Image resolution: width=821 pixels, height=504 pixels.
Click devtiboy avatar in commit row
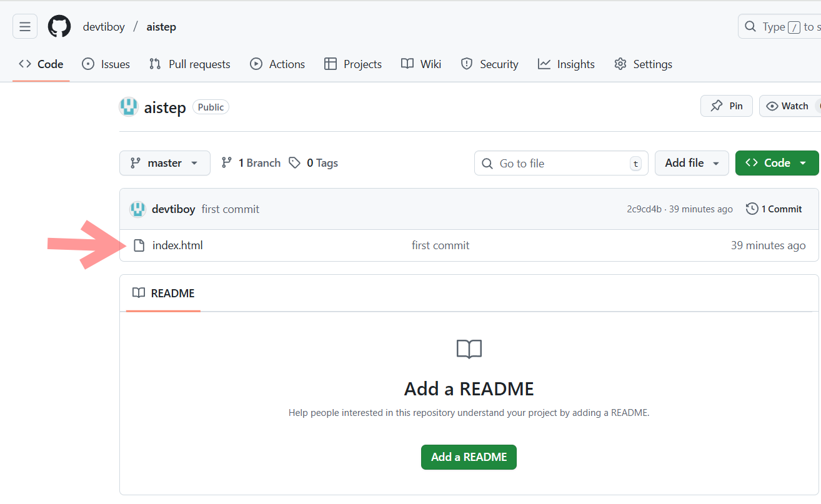pyautogui.click(x=137, y=209)
